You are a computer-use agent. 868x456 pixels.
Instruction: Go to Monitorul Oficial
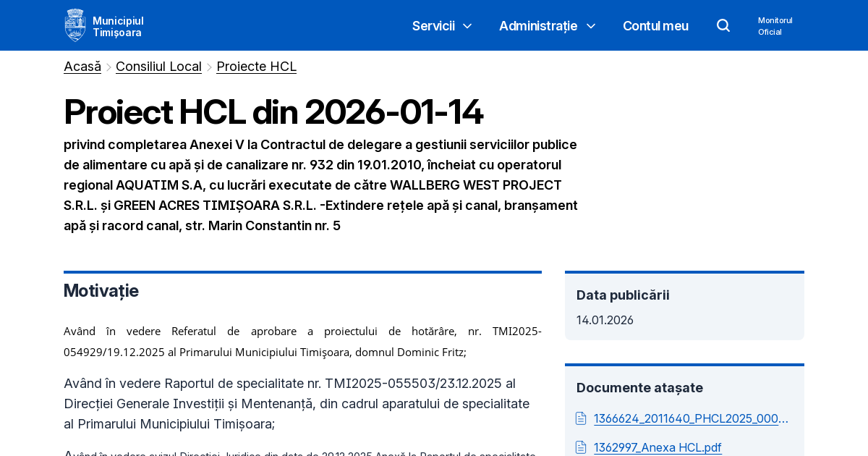tap(775, 25)
